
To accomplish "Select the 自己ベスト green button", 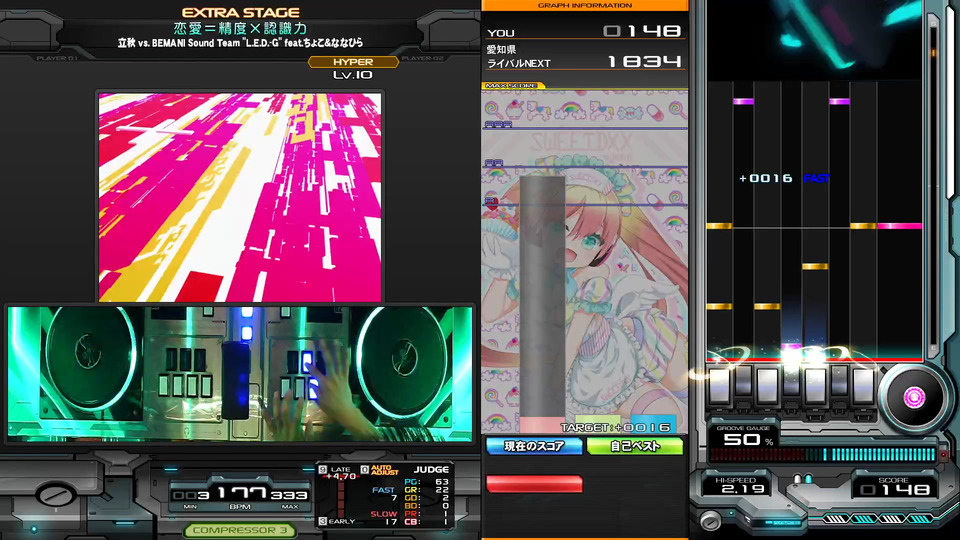I will coord(634,446).
